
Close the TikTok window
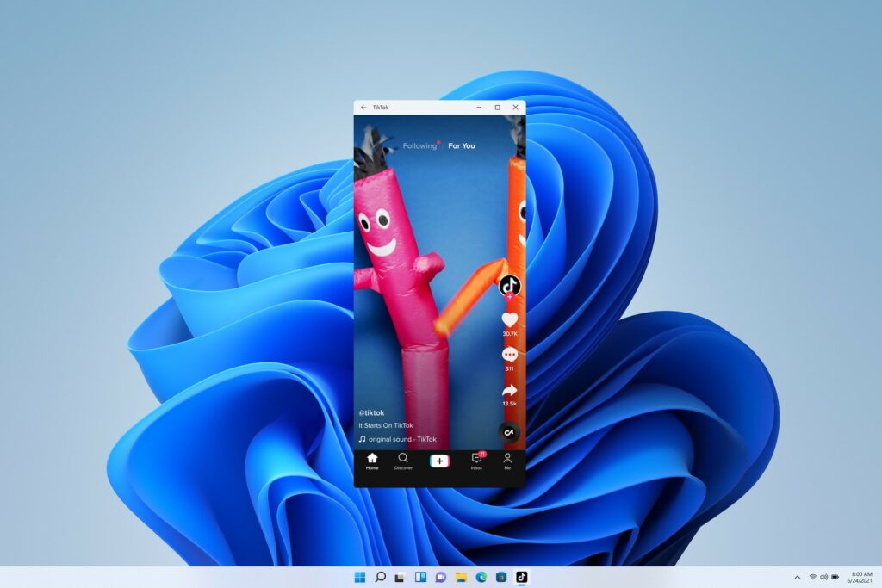pos(515,108)
